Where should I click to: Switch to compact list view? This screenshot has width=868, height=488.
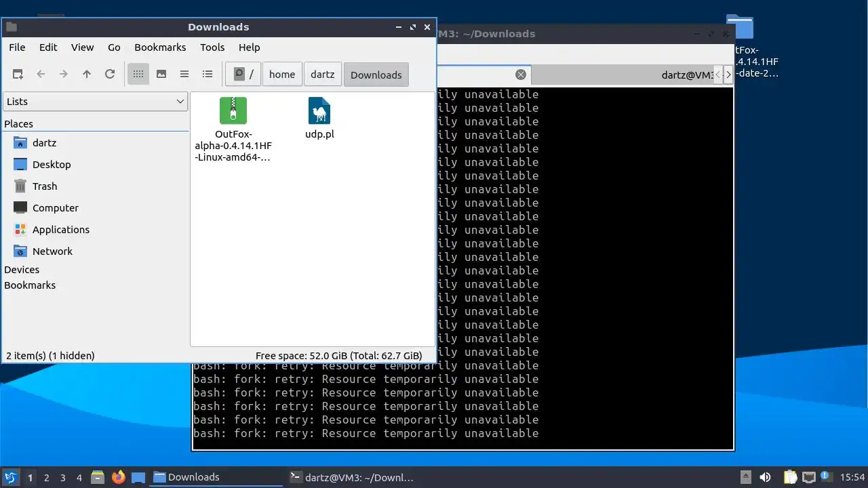[x=184, y=75]
